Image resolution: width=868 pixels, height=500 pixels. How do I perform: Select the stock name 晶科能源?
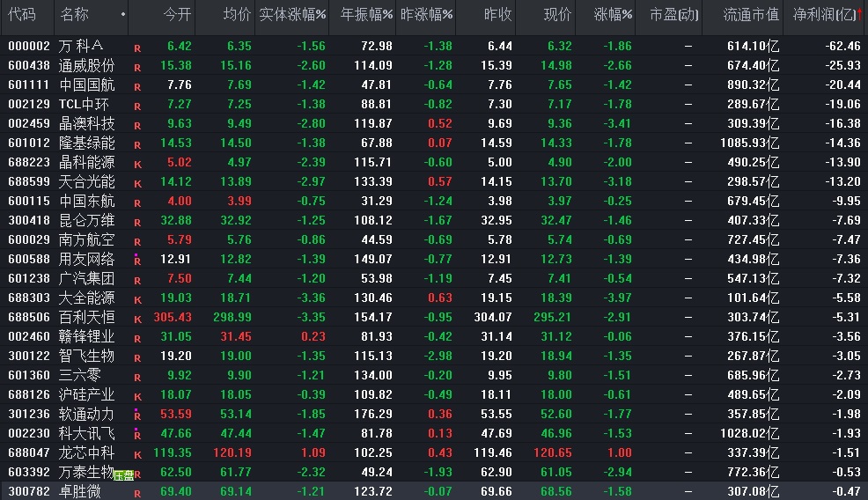click(x=87, y=162)
